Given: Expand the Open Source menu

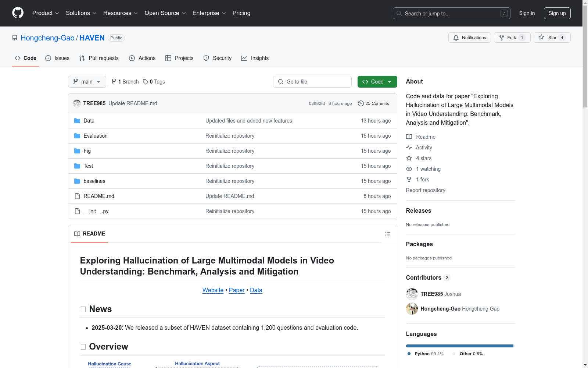Looking at the screenshot, I should 165,13.
